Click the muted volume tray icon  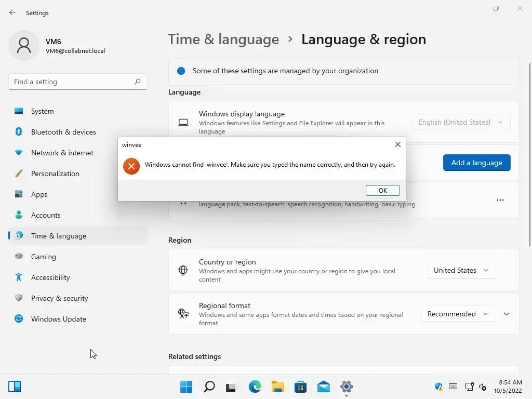pos(483,387)
